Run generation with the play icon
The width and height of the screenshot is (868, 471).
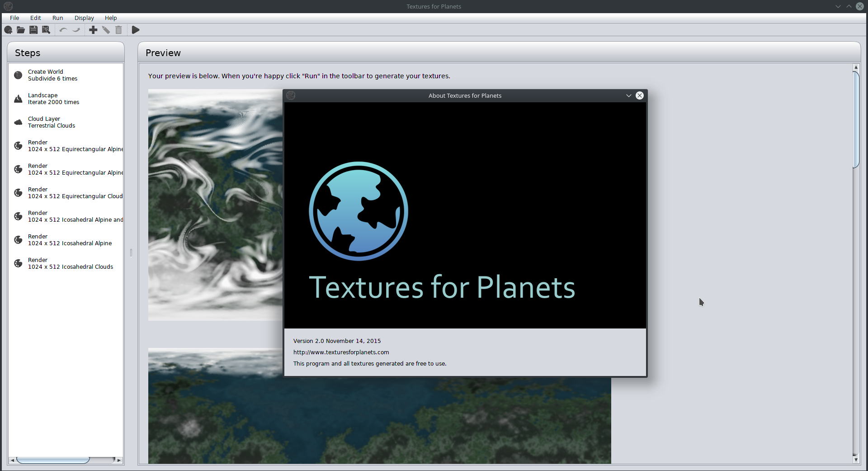(x=136, y=30)
